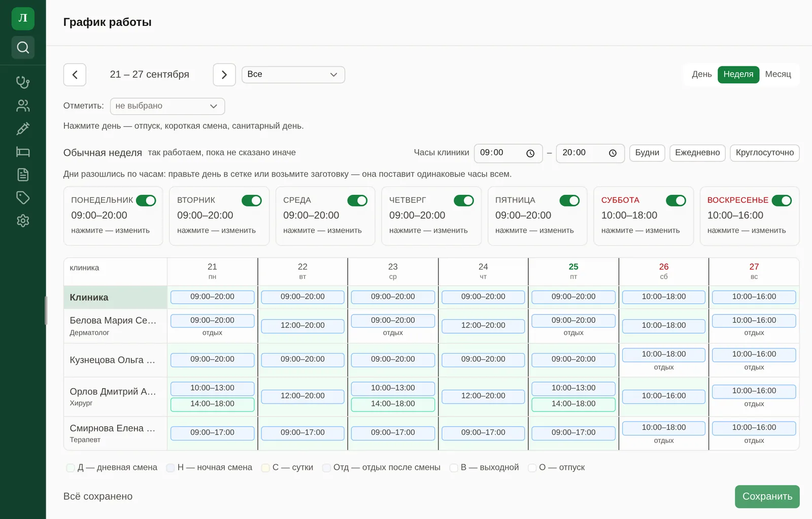Switch to the День view tab
The height and width of the screenshot is (519, 812).
pos(702,75)
